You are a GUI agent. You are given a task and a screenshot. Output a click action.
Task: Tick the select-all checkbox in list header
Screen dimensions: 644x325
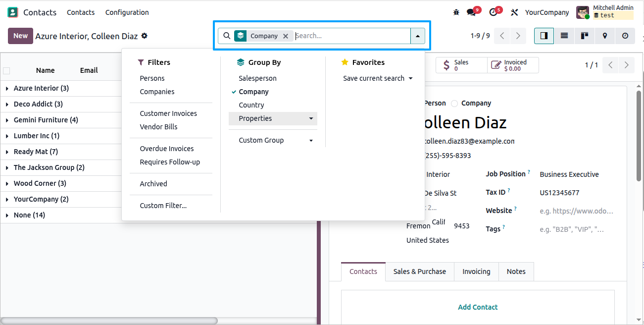6,70
